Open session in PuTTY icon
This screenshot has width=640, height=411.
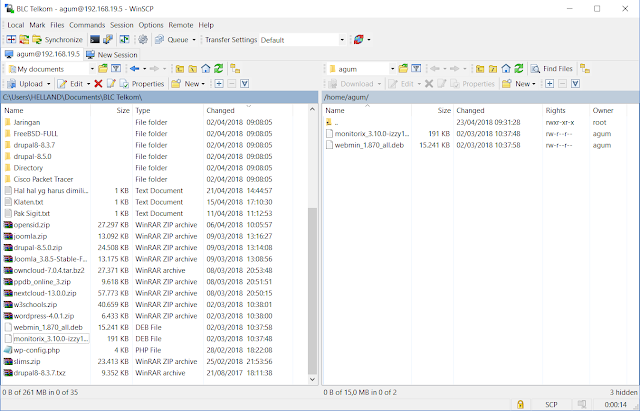[108, 40]
